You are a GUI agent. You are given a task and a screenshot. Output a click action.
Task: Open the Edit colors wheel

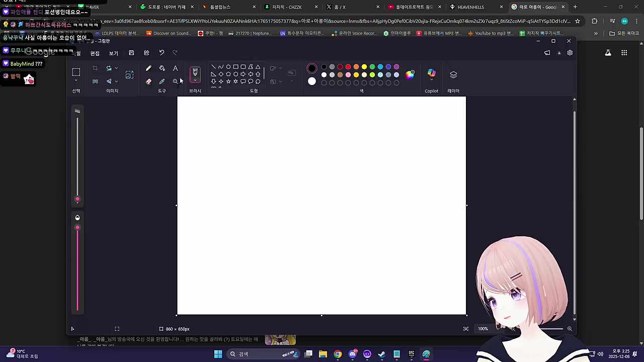pyautogui.click(x=410, y=74)
